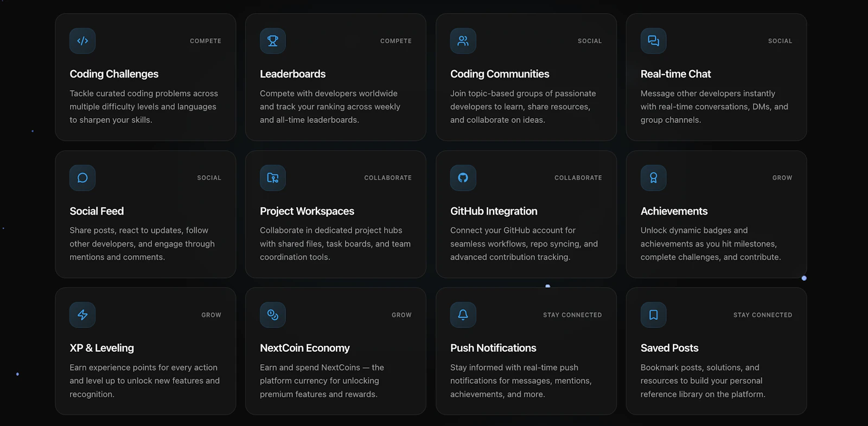Click description starting 'Unlock dynamic badges'

click(711, 244)
